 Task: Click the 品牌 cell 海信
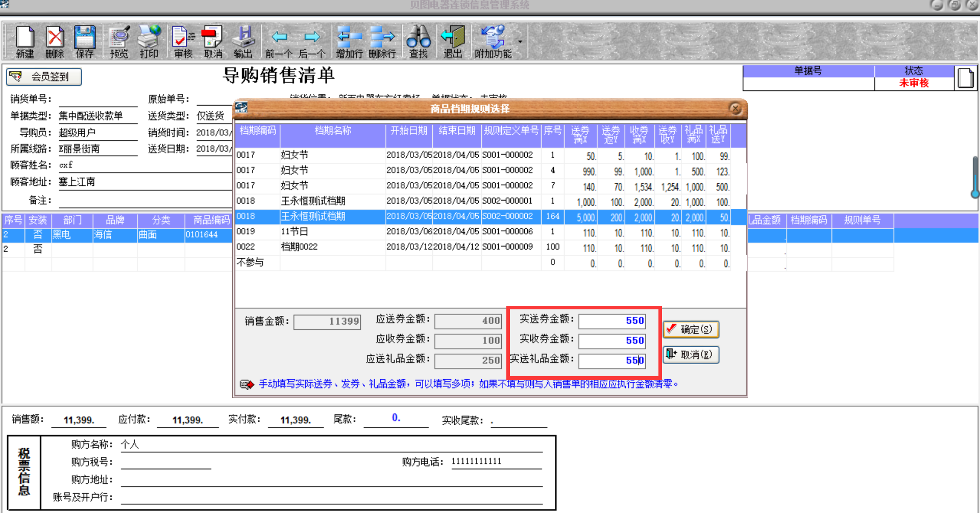click(115, 235)
